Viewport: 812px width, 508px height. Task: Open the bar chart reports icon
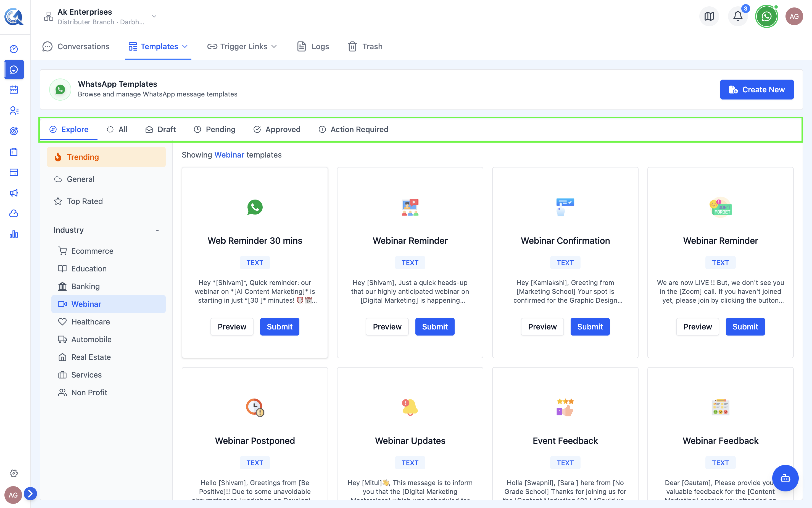[x=14, y=234]
